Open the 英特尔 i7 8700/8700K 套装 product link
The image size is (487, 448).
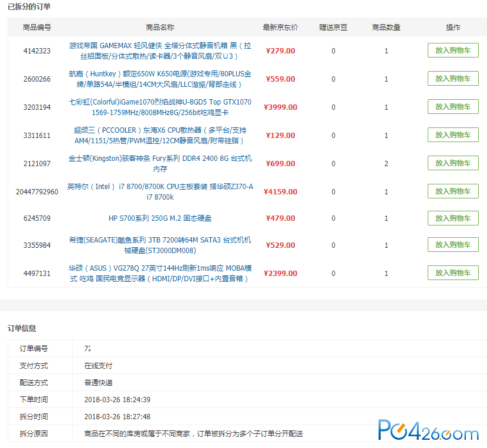[160, 191]
